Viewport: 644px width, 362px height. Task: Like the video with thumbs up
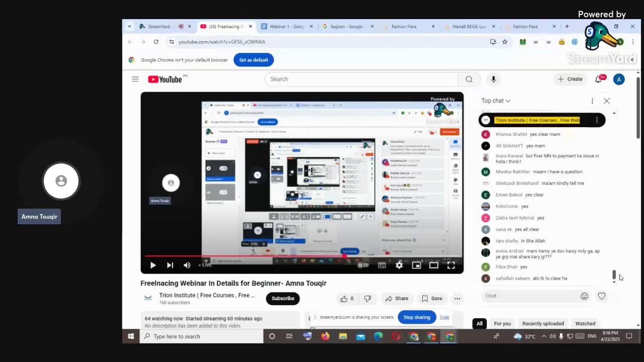pyautogui.click(x=347, y=299)
